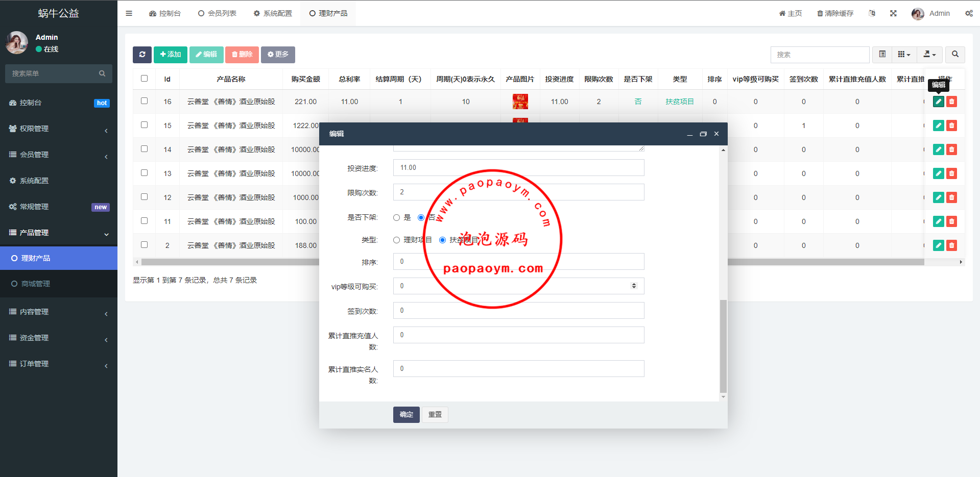The width and height of the screenshot is (980, 477).
Task: Click the 确定 confirm button
Action: point(406,415)
